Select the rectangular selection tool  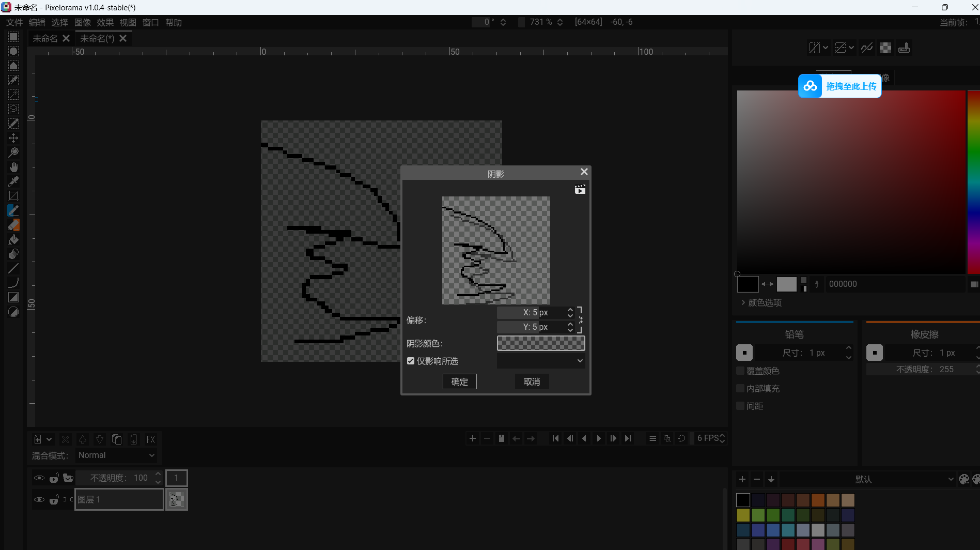[x=13, y=37]
